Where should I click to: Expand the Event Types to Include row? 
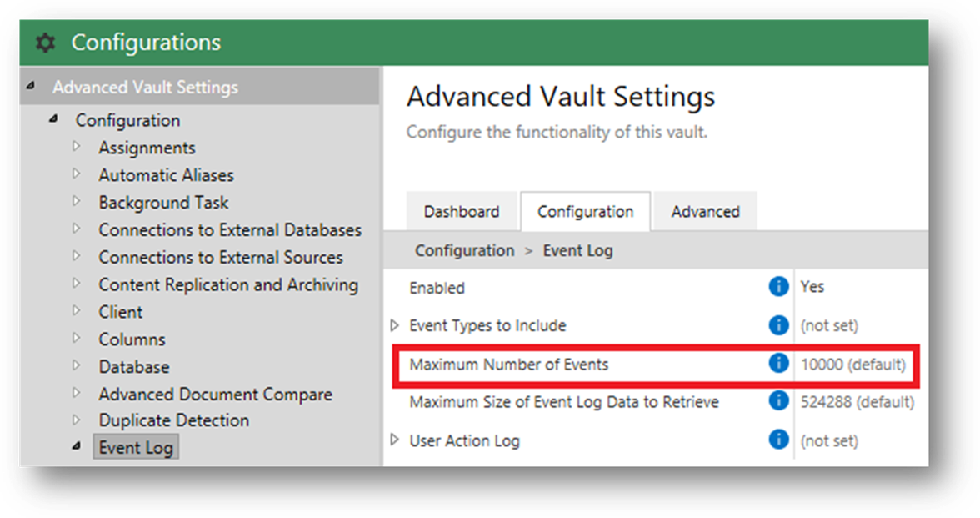pos(394,325)
